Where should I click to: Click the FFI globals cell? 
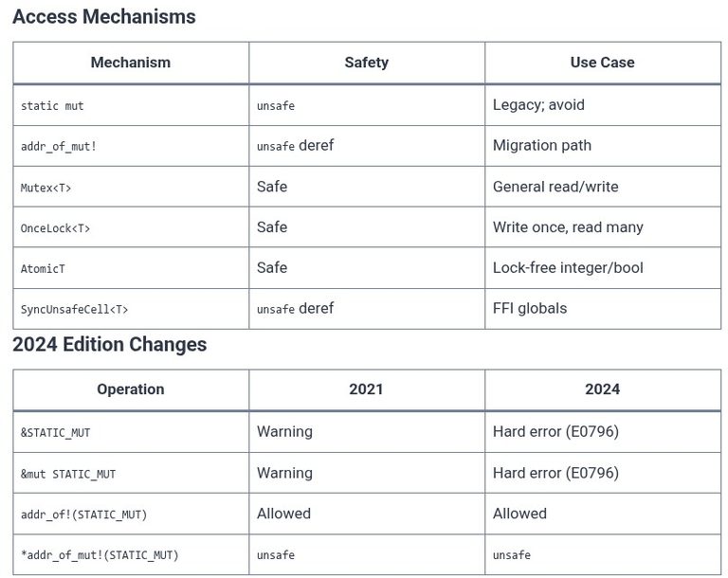coord(603,309)
